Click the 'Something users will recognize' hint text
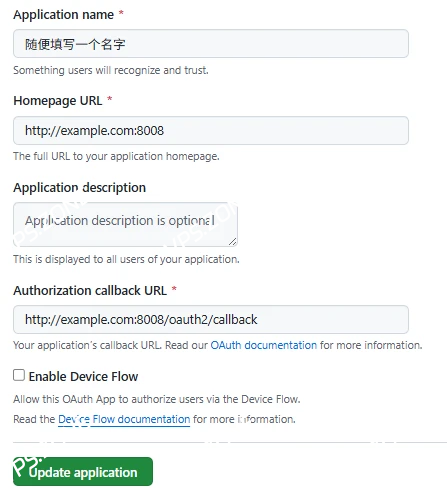This screenshot has width=447, height=503. pyautogui.click(x=111, y=70)
